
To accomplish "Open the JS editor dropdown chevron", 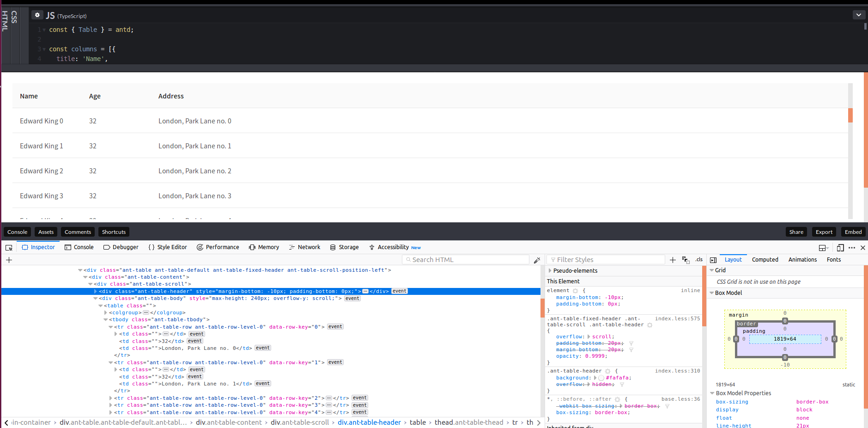I will (x=858, y=15).
